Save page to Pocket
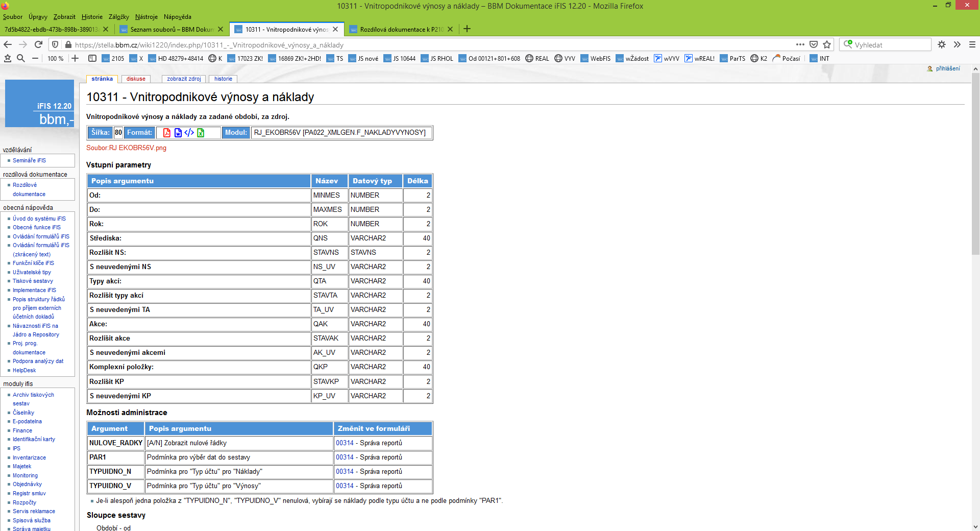Viewport: 980px width, 531px height. pyautogui.click(x=814, y=44)
